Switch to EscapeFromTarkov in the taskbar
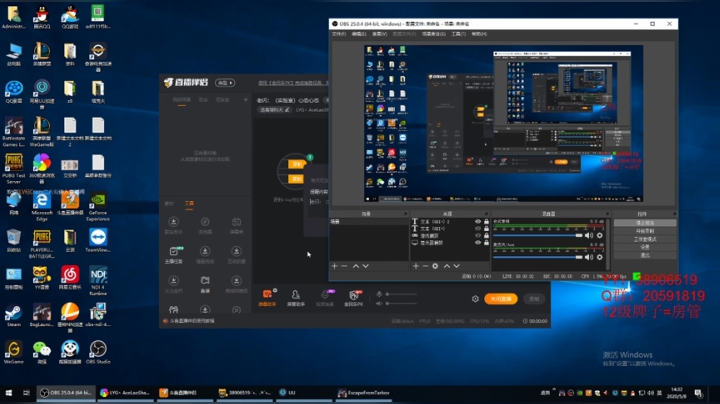The height and width of the screenshot is (404, 720). pyautogui.click(x=364, y=393)
